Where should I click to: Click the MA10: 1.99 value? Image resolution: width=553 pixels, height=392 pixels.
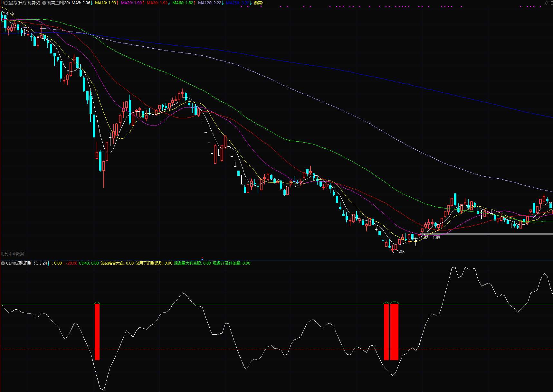pos(105,3)
